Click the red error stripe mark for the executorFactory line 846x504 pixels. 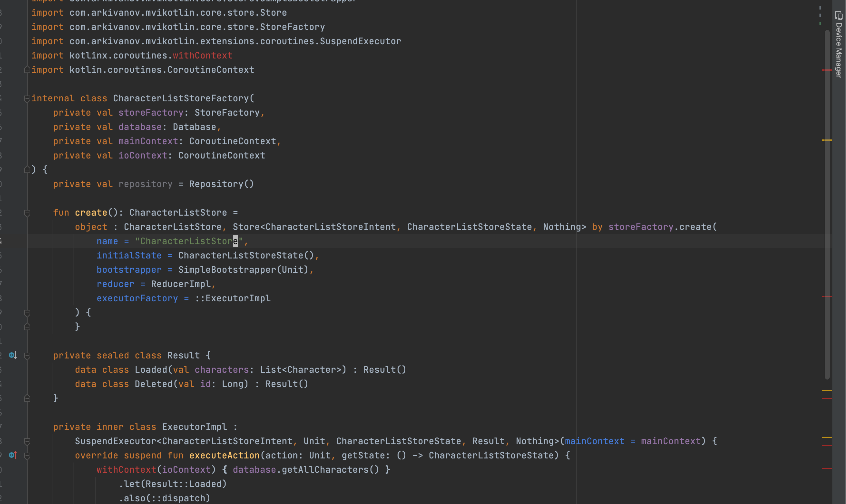point(827,297)
